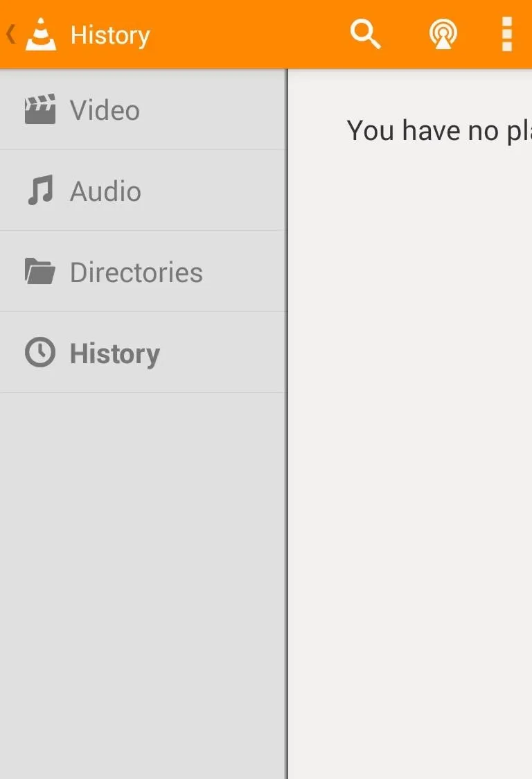
Task: Open search with the magnifier icon
Action: [366, 34]
